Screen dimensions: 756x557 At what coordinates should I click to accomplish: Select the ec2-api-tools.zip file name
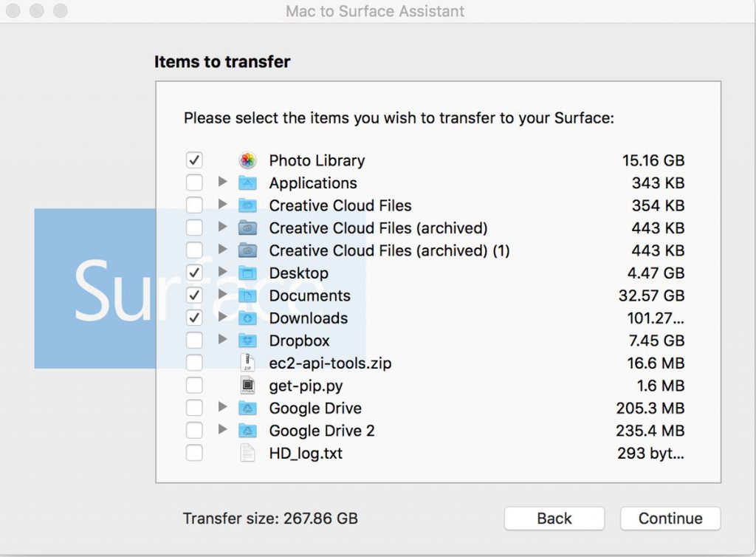point(330,363)
